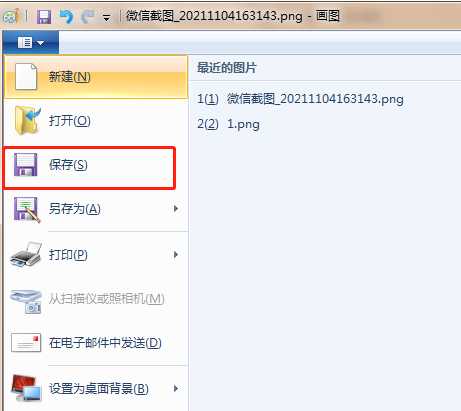Toggle the blue Paint file menu button
Screen dimensions: 461x411
tap(31, 43)
